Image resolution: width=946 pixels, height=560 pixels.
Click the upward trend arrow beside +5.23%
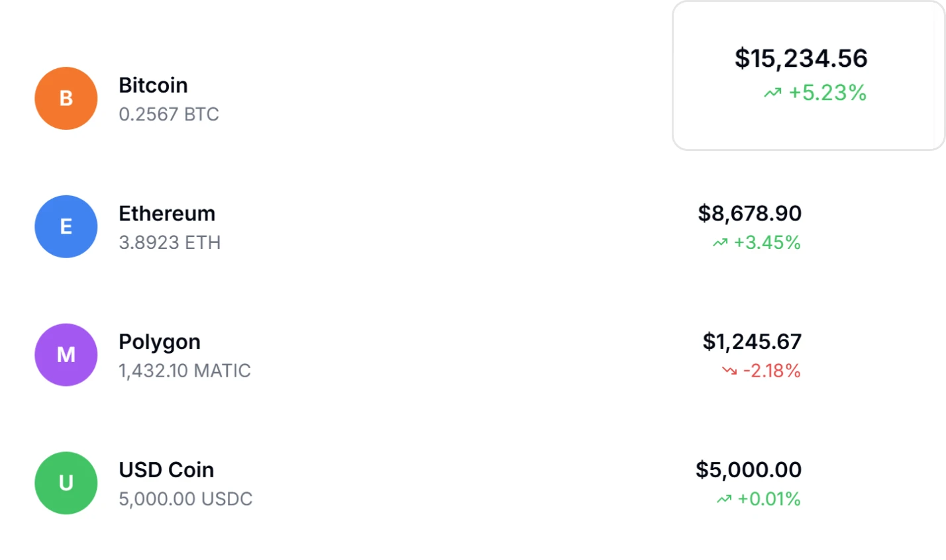pyautogui.click(x=772, y=93)
